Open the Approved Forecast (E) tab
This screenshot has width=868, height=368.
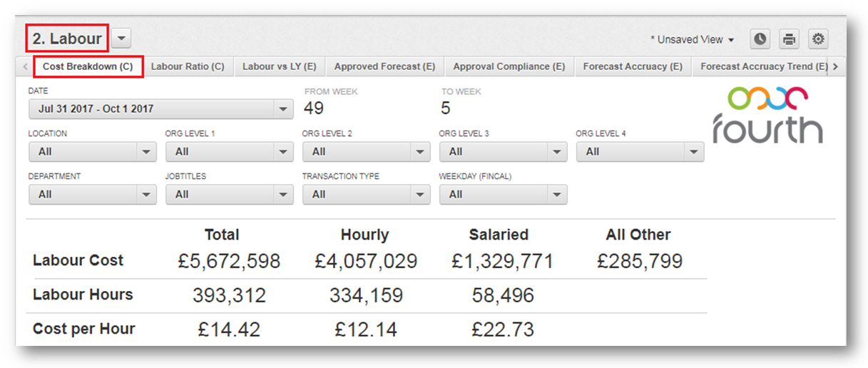[384, 66]
